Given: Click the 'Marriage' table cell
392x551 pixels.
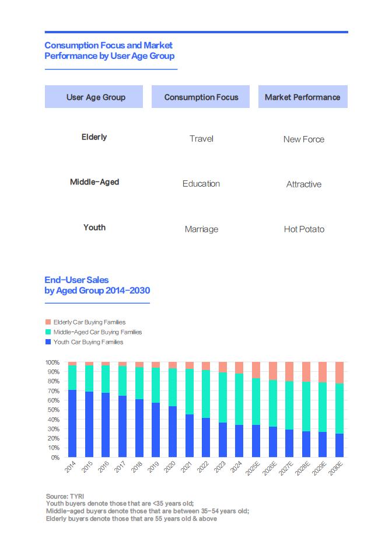Looking at the screenshot, I should point(201,229).
